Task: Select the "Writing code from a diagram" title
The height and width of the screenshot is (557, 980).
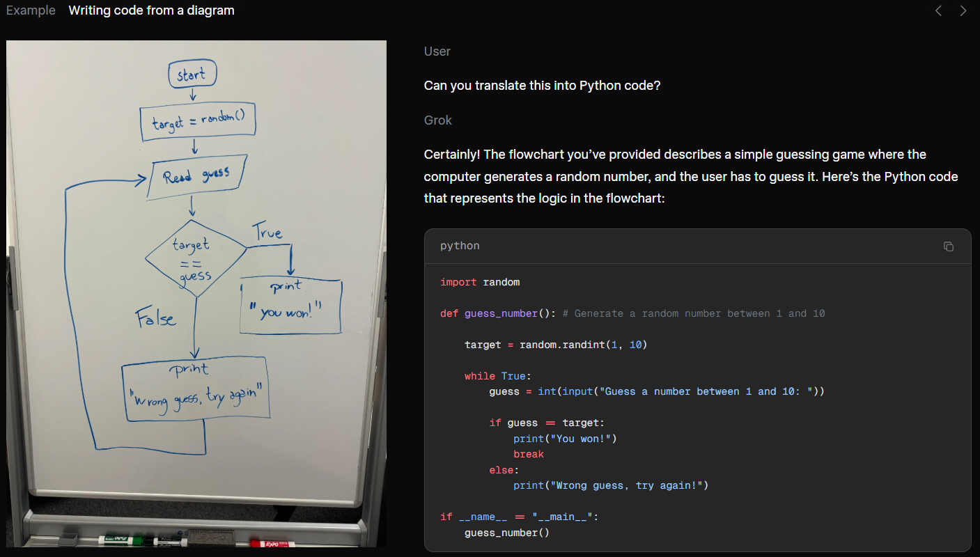Action: (151, 10)
